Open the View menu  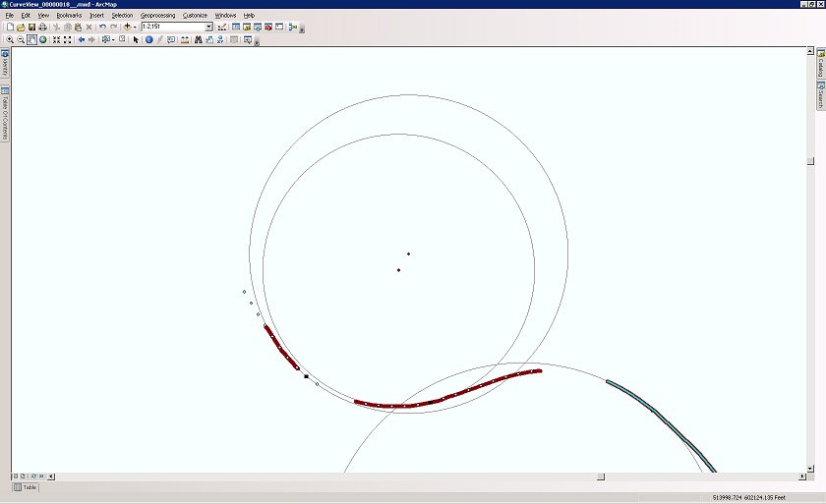coord(43,16)
